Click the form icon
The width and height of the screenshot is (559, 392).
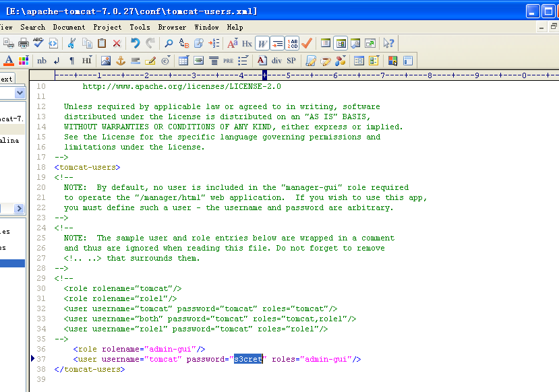[359, 61]
